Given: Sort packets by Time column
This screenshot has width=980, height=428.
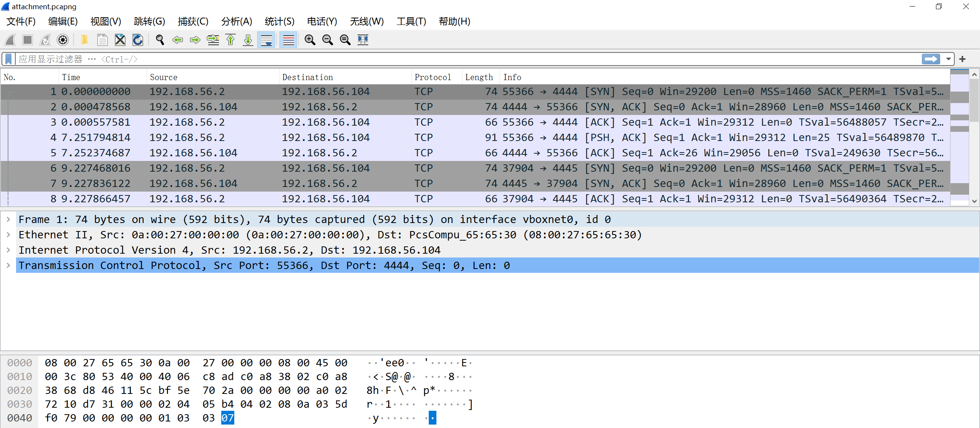Looking at the screenshot, I should pos(103,77).
